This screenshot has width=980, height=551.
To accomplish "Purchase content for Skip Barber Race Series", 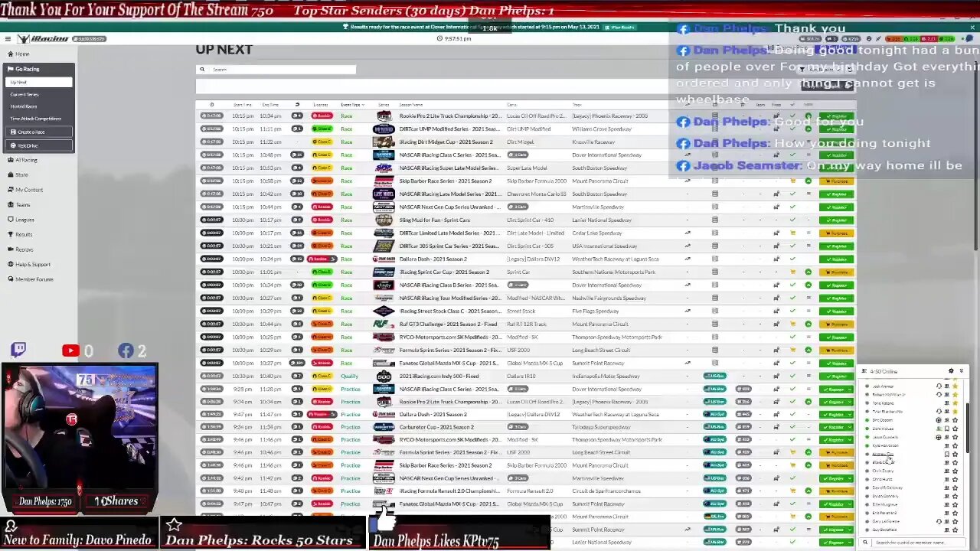I will tap(836, 181).
